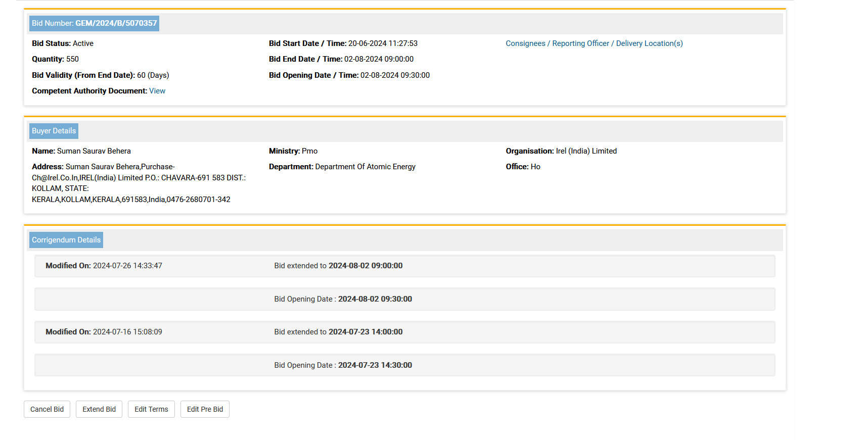Open Consignees / Reporting Officer / Delivery Location(s) link
The image size is (868, 440).
[x=594, y=43]
